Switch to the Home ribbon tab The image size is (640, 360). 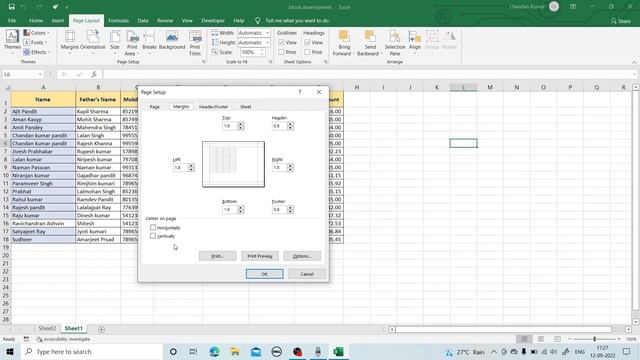(x=36, y=20)
